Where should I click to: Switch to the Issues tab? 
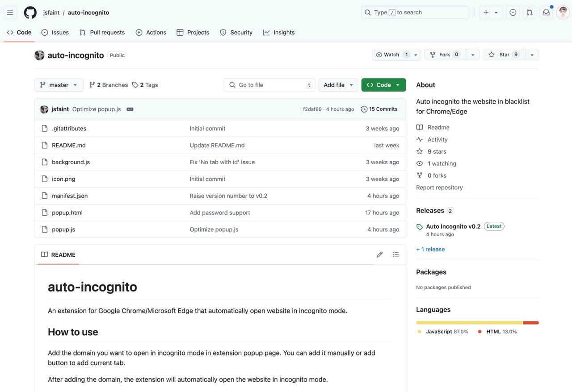tap(55, 33)
